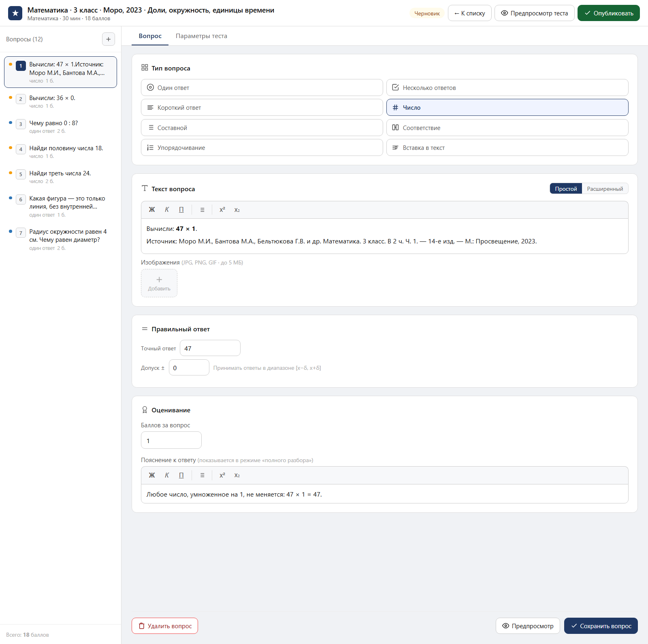The height and width of the screenshot is (644, 648).
Task: Apply bold in explanation editor toolbar
Action: 152,476
